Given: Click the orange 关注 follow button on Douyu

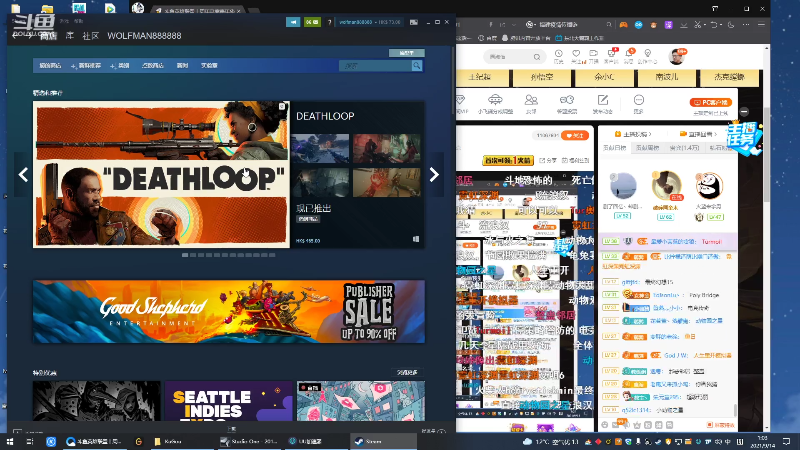Looking at the screenshot, I should point(575,135).
